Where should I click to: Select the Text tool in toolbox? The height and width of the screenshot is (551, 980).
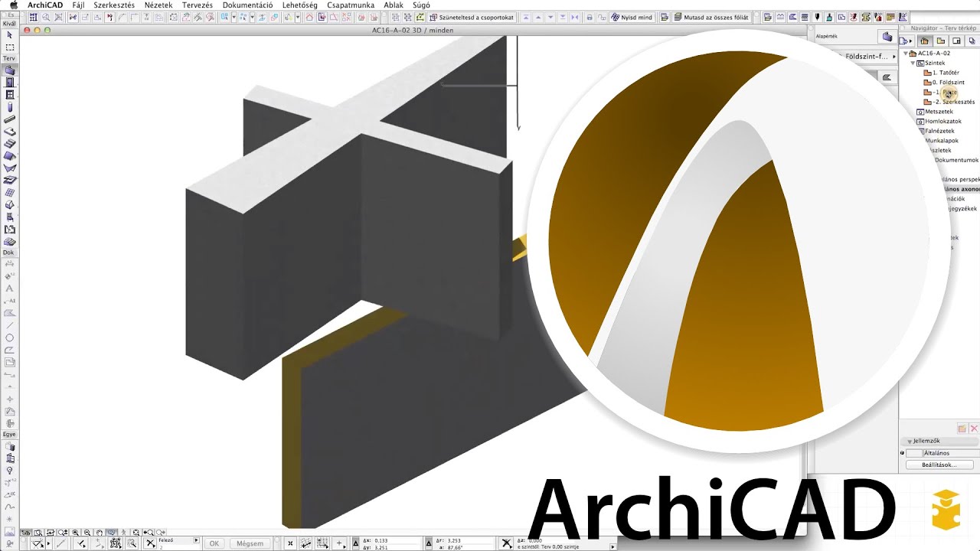click(x=10, y=289)
